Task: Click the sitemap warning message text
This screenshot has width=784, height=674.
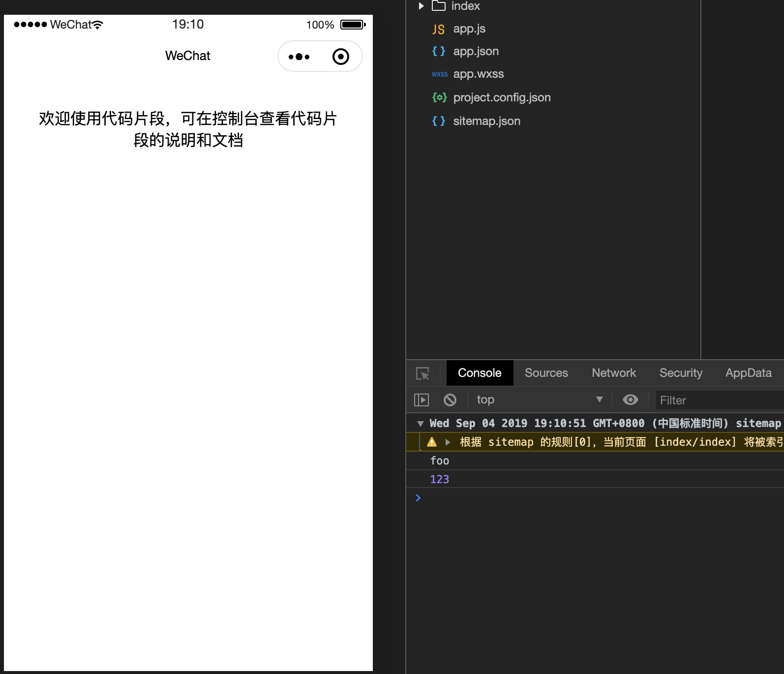Action: tap(621, 442)
